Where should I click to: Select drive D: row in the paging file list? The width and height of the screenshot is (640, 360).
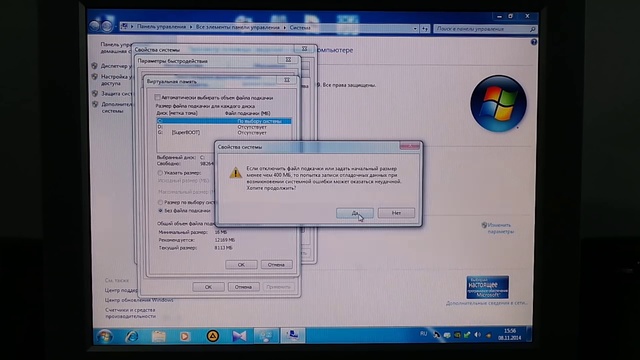[x=224, y=127]
